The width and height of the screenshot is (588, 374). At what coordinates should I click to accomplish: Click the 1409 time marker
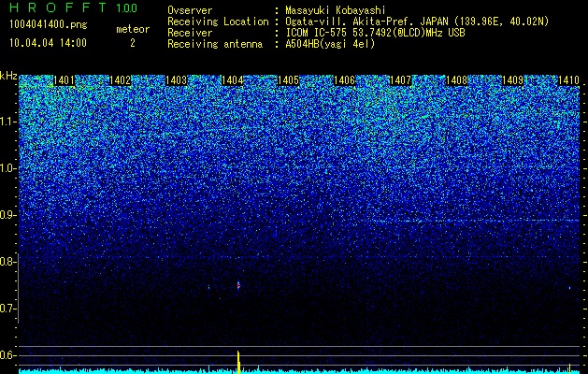[x=512, y=80]
